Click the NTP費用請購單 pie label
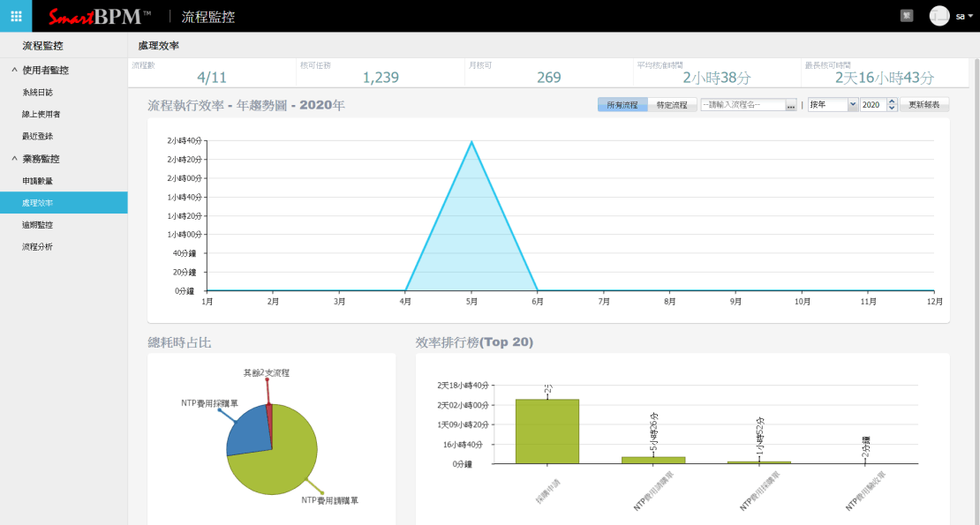The height and width of the screenshot is (525, 980). tap(330, 500)
